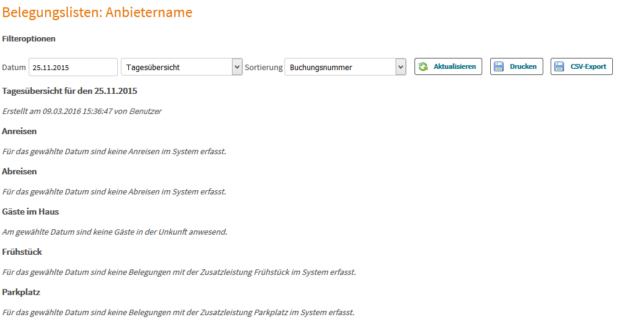Screen dimensions: 644x331
Task: Click the Aktualisieren button label
Action: tap(455, 66)
